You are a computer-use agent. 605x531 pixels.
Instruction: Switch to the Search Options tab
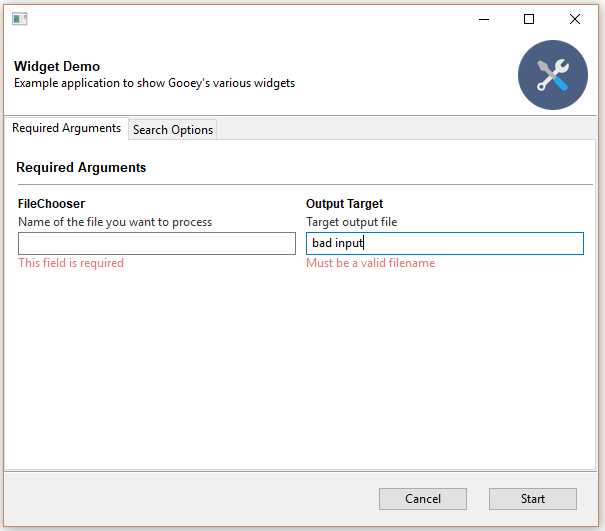point(173,130)
